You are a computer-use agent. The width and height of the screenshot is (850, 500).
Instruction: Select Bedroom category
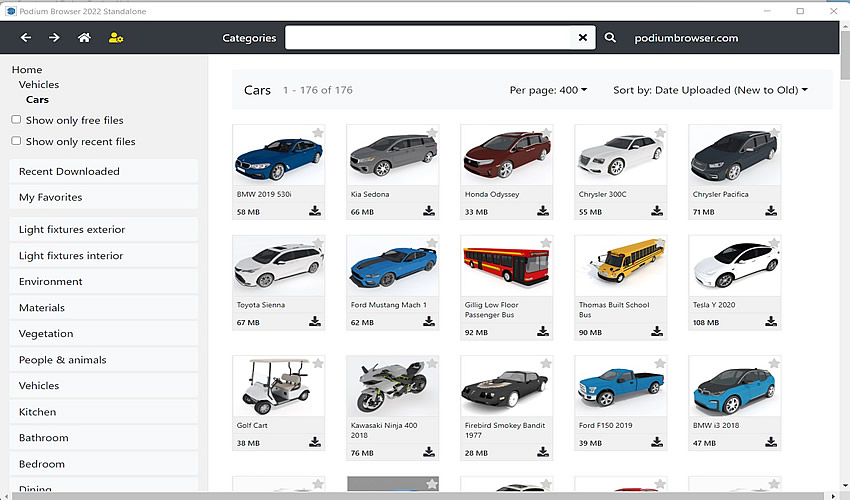coord(104,464)
